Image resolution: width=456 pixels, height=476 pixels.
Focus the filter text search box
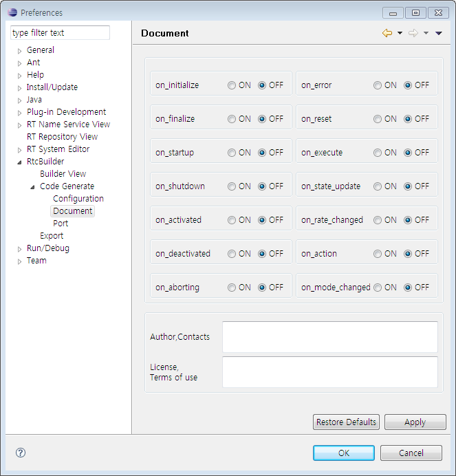[x=60, y=33]
